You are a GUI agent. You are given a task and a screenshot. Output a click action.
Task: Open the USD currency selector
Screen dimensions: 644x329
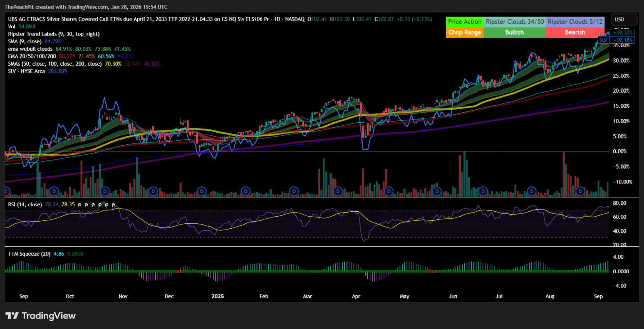624,19
